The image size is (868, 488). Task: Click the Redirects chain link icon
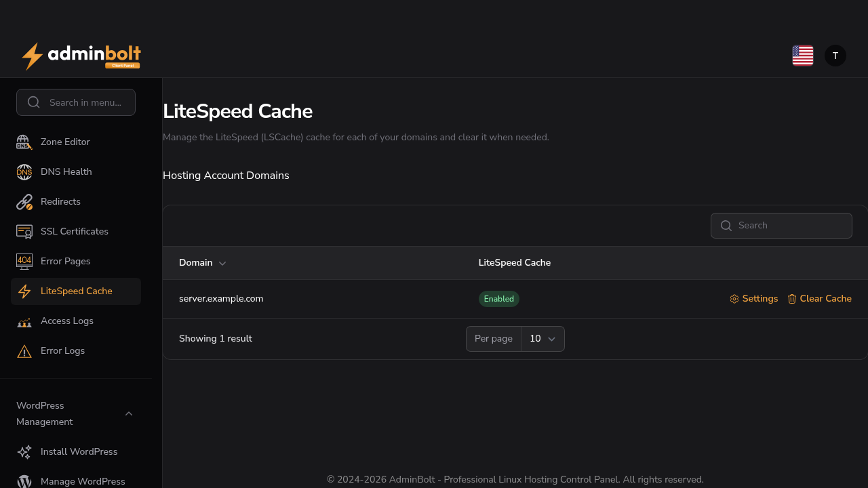[24, 202]
